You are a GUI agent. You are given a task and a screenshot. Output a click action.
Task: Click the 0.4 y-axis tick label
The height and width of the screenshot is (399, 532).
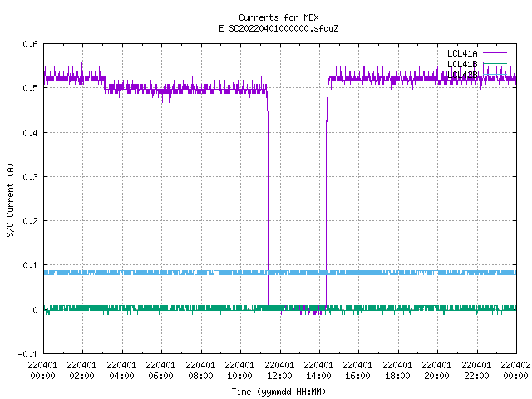click(30, 133)
